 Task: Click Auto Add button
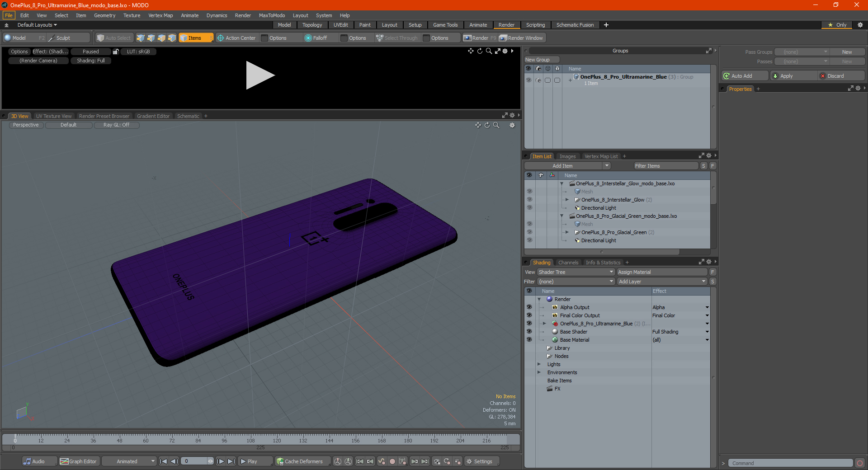point(745,76)
